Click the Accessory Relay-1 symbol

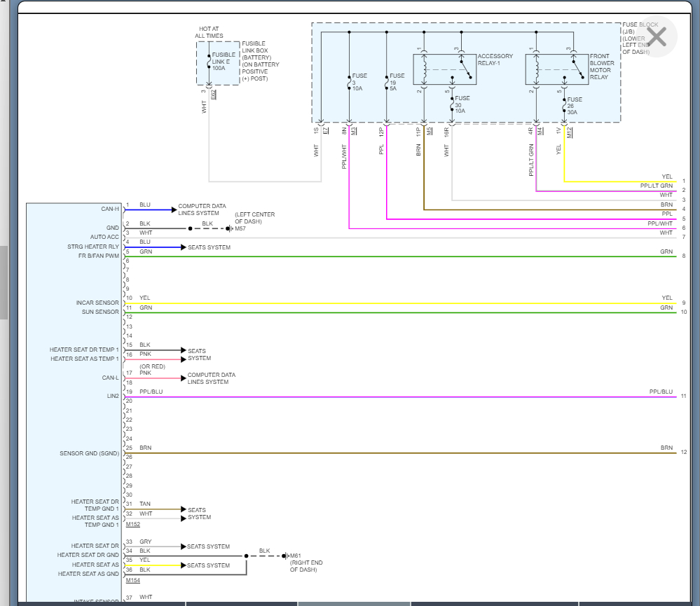pos(444,69)
